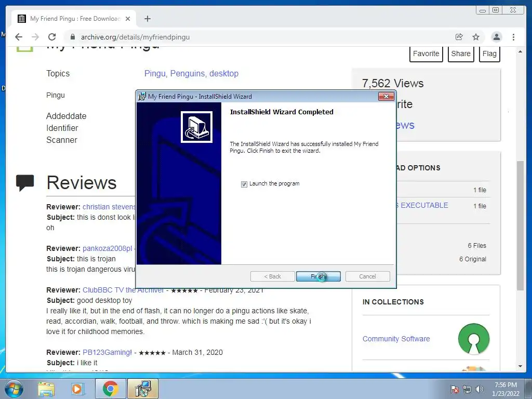Click 6 Original in download options
Screen dimensions: 532x399
[473, 259]
